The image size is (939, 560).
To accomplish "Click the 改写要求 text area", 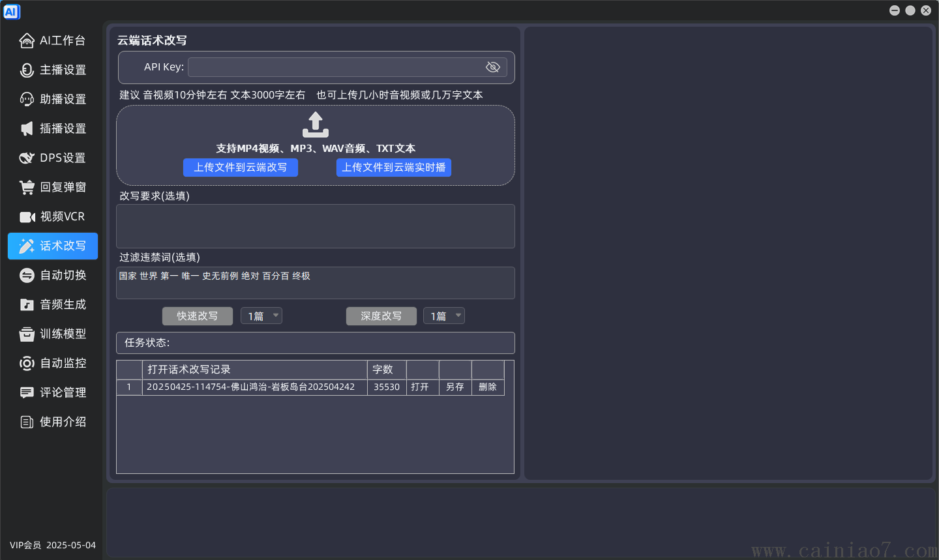I will [x=316, y=226].
